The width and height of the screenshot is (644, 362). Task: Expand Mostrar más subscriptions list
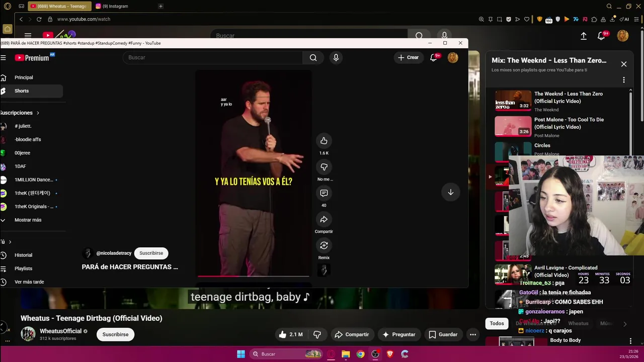[28, 220]
